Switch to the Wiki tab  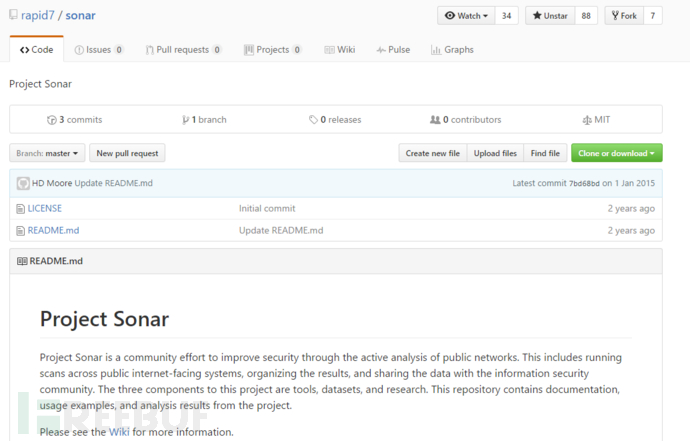tap(340, 50)
